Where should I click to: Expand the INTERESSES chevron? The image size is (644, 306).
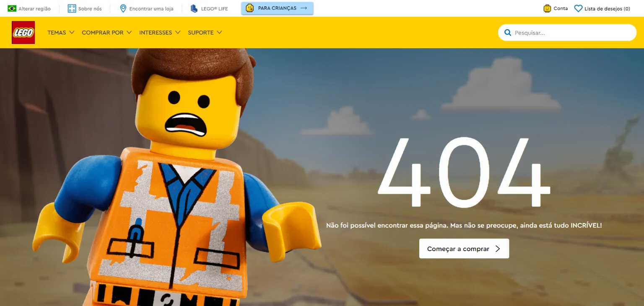(x=178, y=32)
